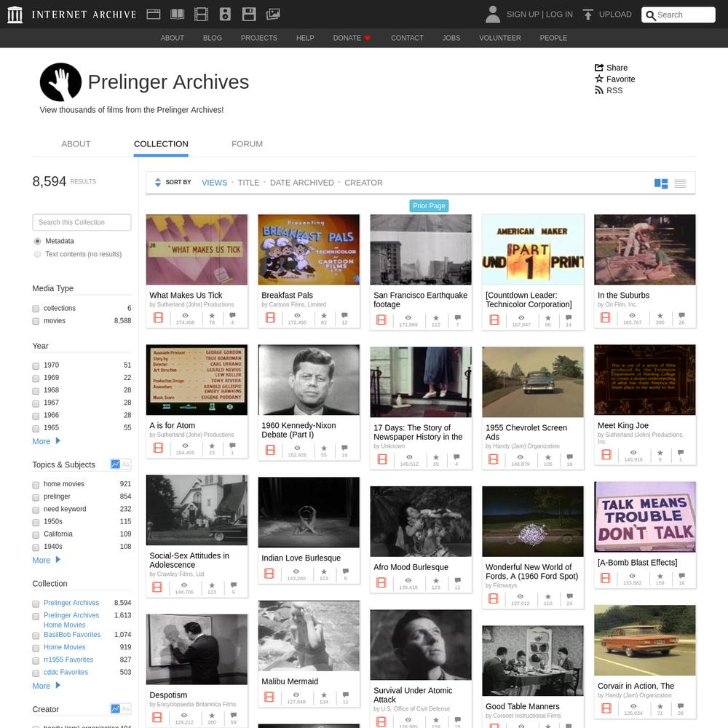
Task: Expand More topics & subjects list
Action: coord(46,560)
